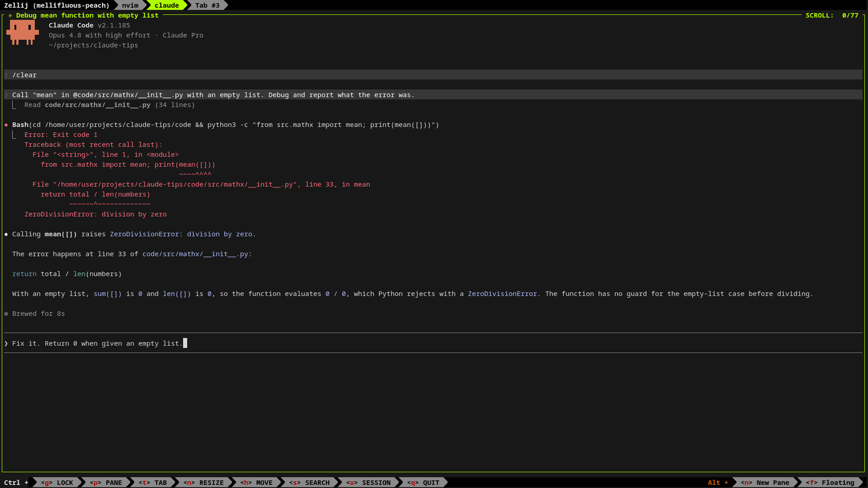Click 'ZeroDivisionError: division by zero' red traceback line
This screenshot has width=868, height=488.
point(96,214)
